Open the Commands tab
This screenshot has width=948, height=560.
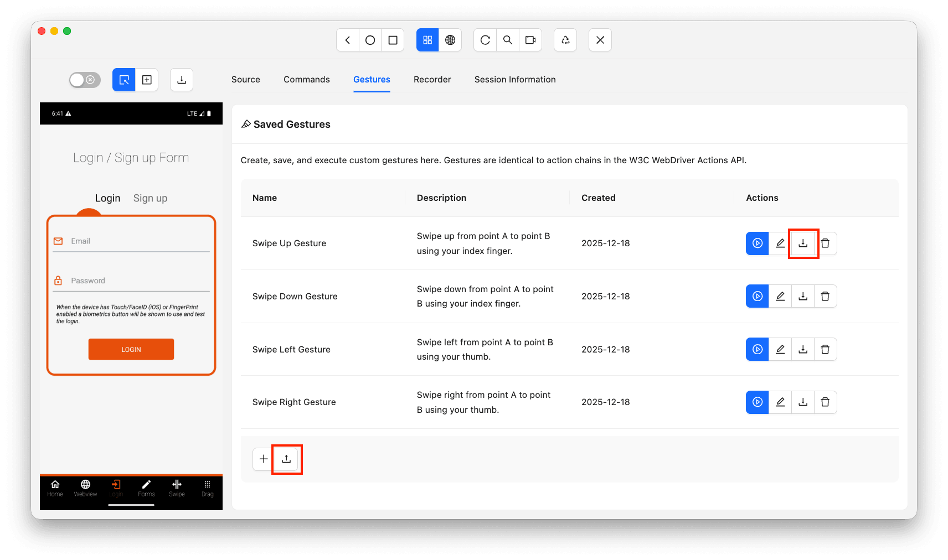(x=306, y=79)
